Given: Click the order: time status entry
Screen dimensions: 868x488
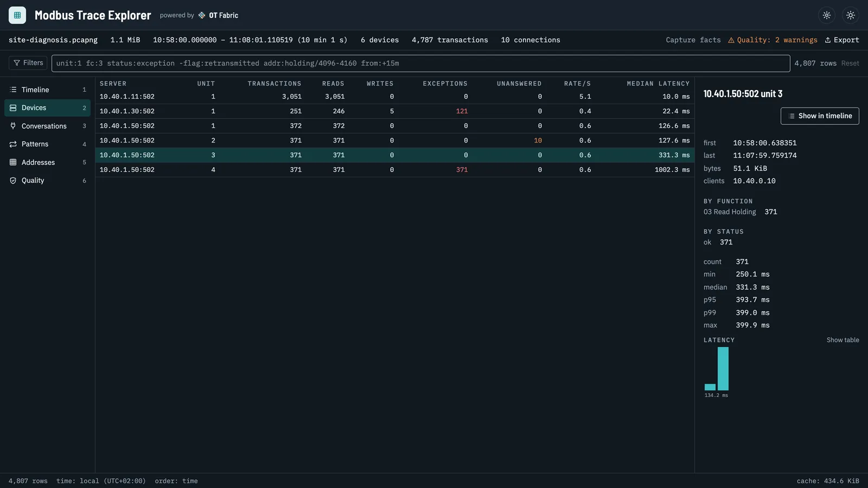Looking at the screenshot, I should 176,481.
